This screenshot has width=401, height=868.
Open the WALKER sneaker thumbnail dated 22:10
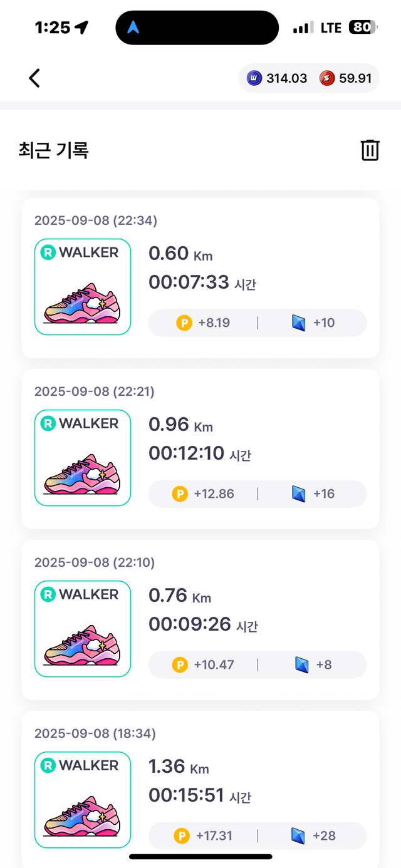[83, 629]
